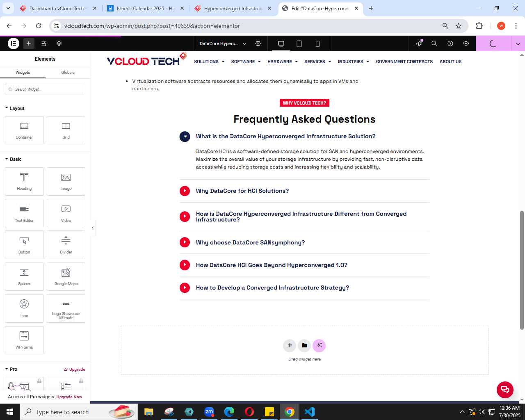Image resolution: width=525 pixels, height=420 pixels.
Task: Click ABOUT US nav link
Action: coord(450,62)
